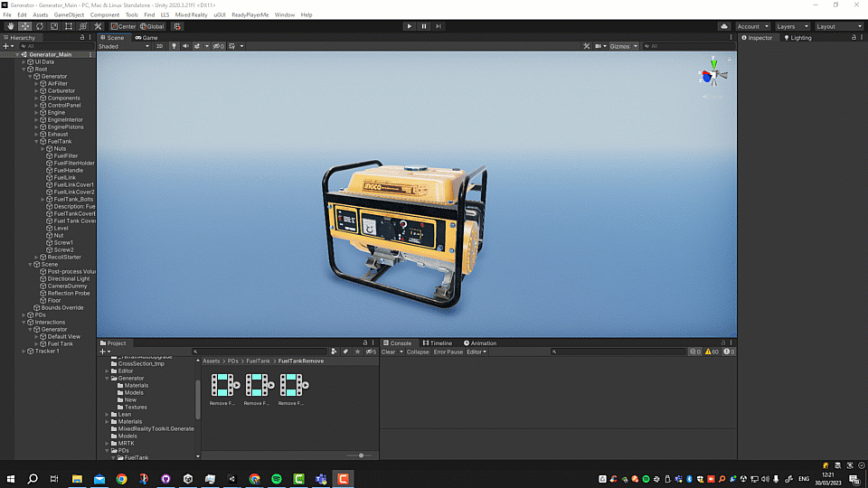
Task: Open cloud services via the cloud icon
Action: (723, 26)
